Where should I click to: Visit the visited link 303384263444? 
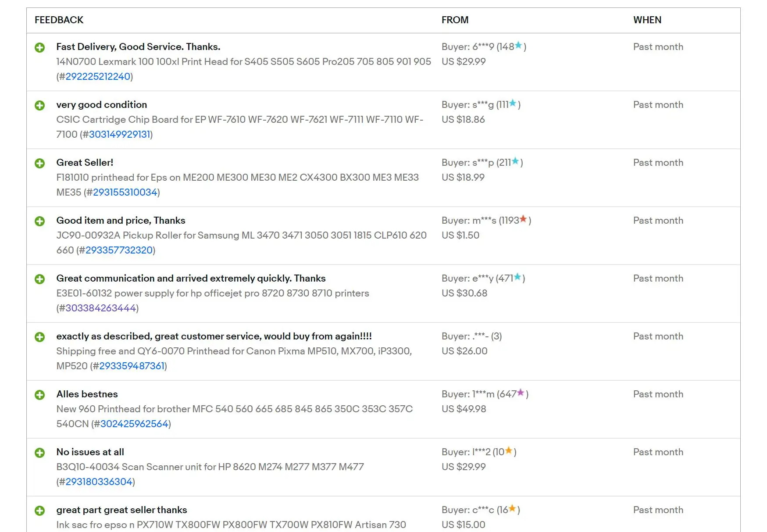tap(100, 308)
